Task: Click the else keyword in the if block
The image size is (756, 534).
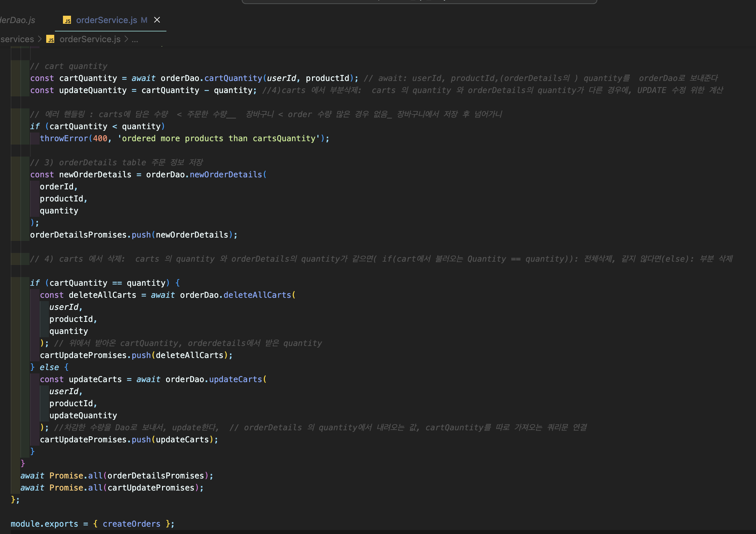Action: [x=49, y=367]
